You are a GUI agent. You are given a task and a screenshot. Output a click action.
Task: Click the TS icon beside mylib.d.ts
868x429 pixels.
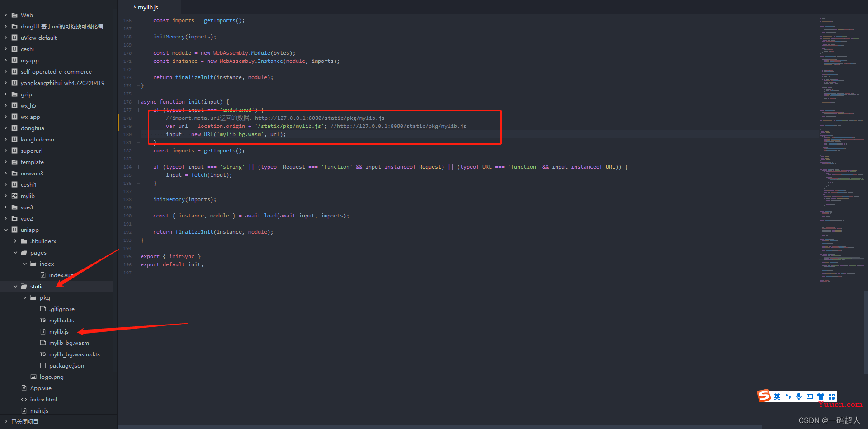pyautogui.click(x=43, y=320)
